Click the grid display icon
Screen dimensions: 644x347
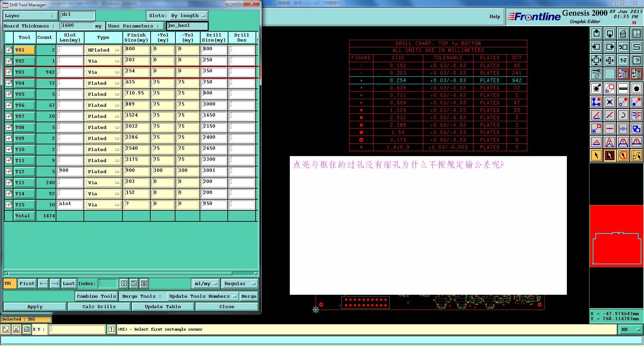(x=610, y=73)
